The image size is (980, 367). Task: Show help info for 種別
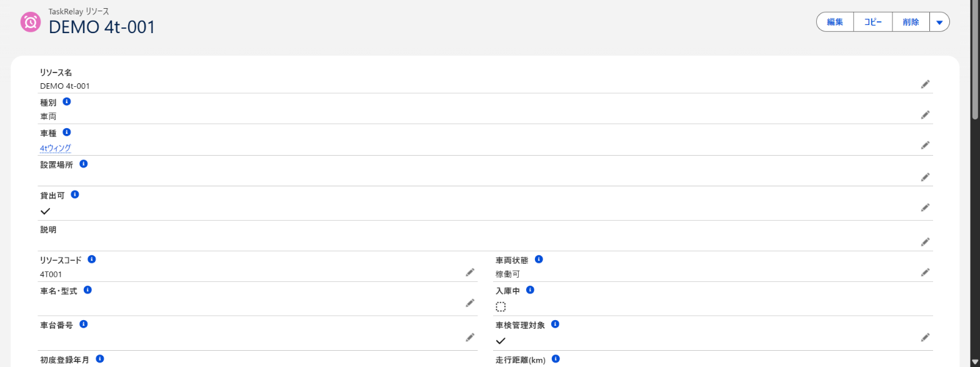tap(67, 101)
